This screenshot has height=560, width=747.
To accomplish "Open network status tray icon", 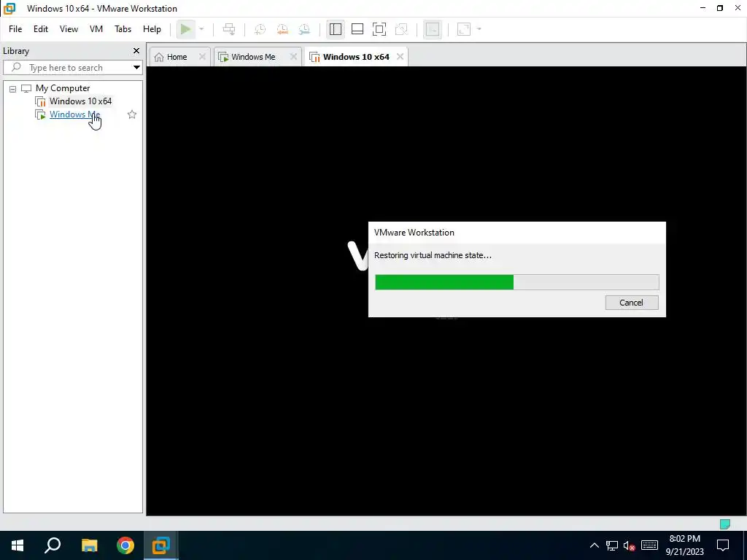I will point(612,545).
